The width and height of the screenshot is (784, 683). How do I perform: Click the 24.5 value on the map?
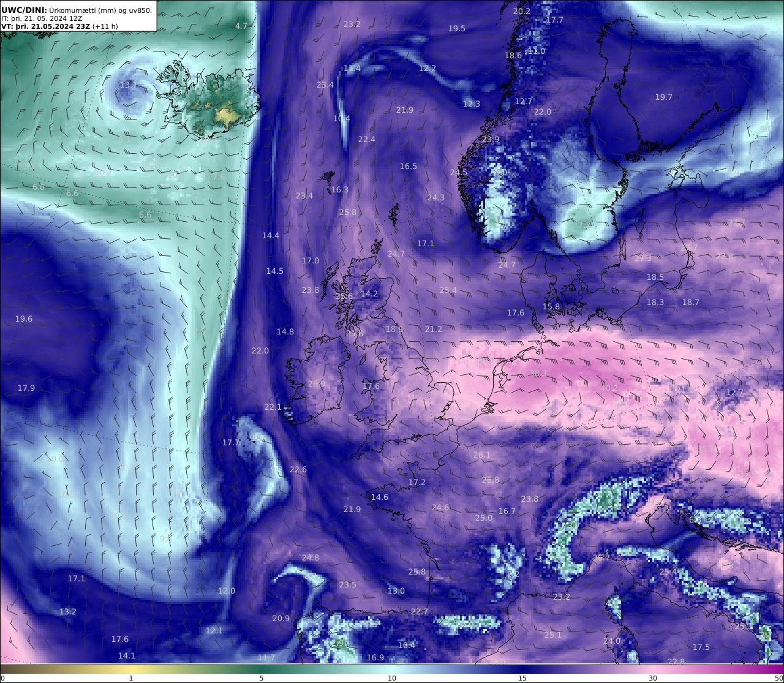pyautogui.click(x=459, y=172)
